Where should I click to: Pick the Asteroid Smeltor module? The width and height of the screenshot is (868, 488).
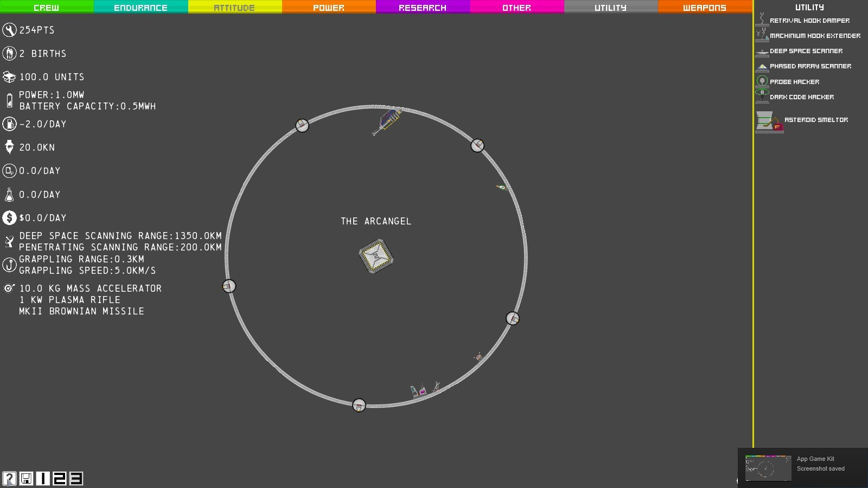point(802,120)
